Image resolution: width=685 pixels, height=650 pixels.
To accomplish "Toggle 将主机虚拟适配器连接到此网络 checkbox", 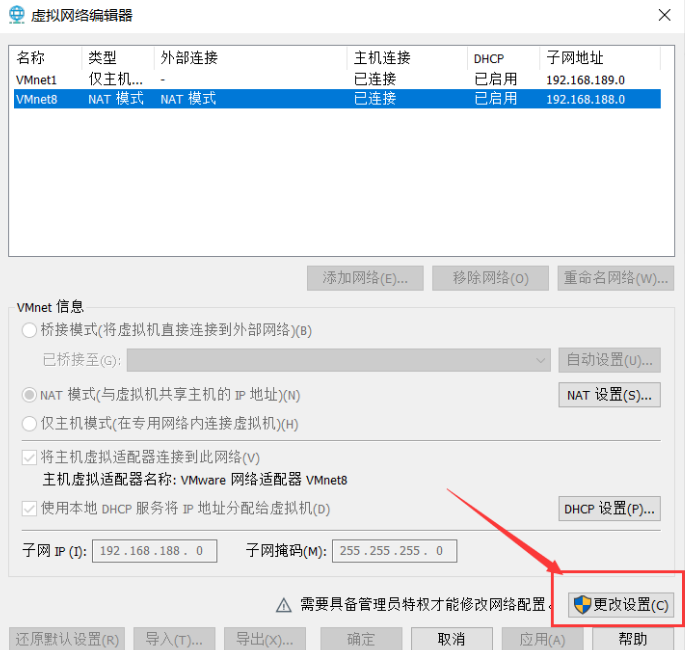I will point(29,457).
